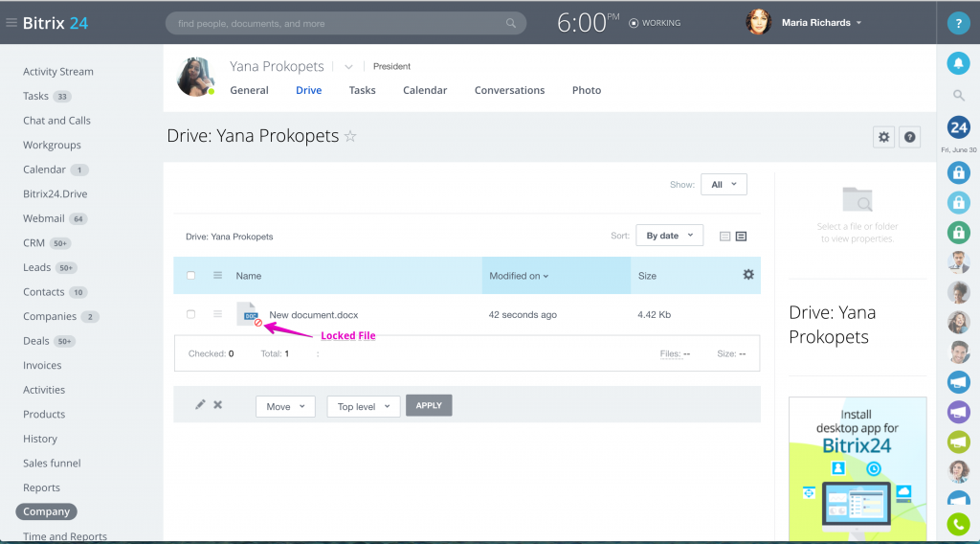Sort by the Modified on column header
980x544 pixels.
coord(519,276)
